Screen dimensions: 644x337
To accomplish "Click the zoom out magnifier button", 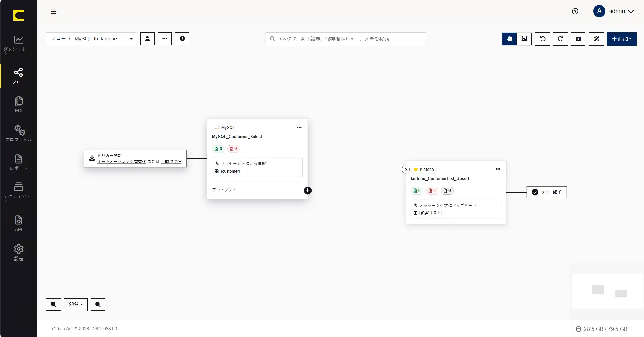I will 98,305.
